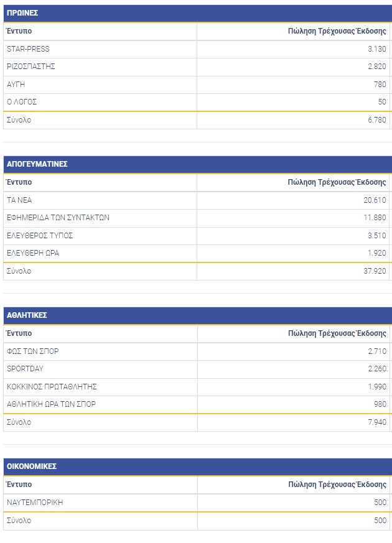Screen dimensions: 392x543
Task: Select the ΝΑΥΤΕΜΠΟΡΙΚΗ newspaper row
Action: pyautogui.click(x=35, y=503)
